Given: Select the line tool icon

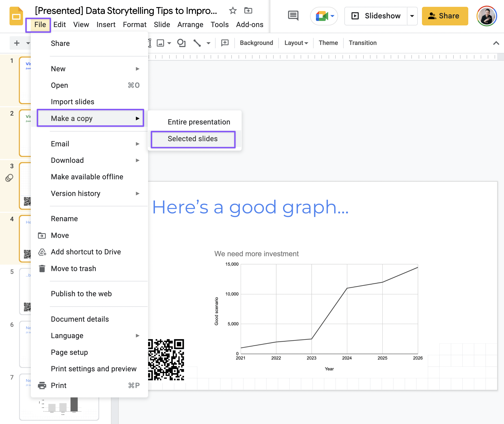Looking at the screenshot, I should (197, 43).
